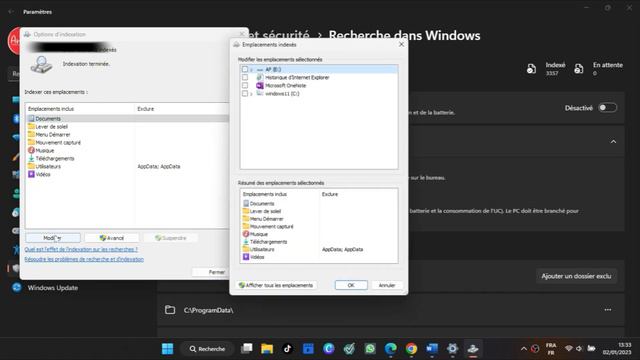Click the C:\ProgramData\ folder icon
The width and height of the screenshot is (640, 360).
click(170, 310)
